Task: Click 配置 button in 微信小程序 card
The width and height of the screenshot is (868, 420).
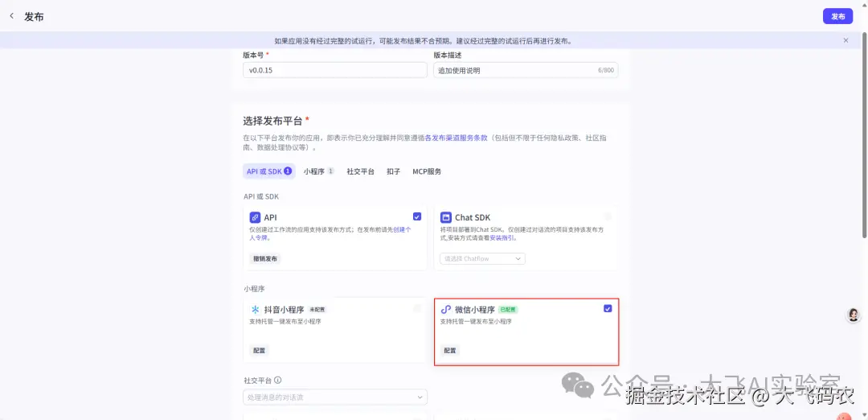Action: pos(450,350)
